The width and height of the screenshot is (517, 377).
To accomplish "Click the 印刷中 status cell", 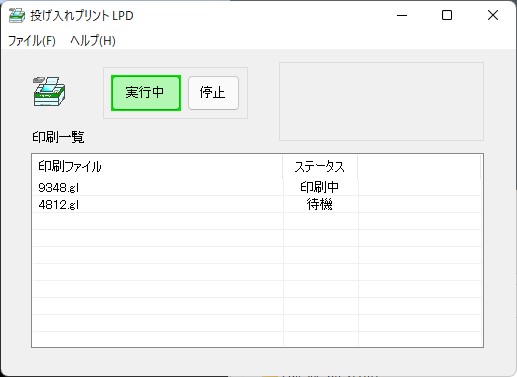I will point(319,187).
